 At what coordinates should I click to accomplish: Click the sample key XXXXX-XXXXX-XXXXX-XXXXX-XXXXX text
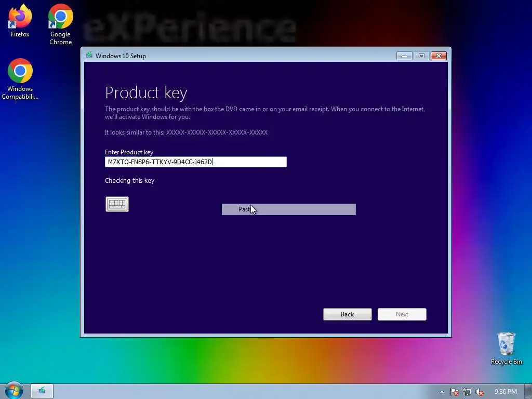pos(217,132)
